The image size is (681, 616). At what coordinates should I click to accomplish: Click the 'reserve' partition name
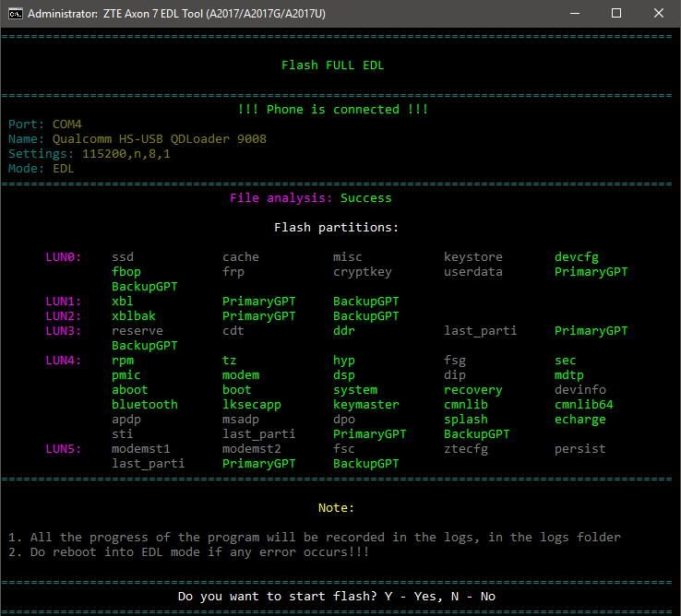(x=137, y=331)
